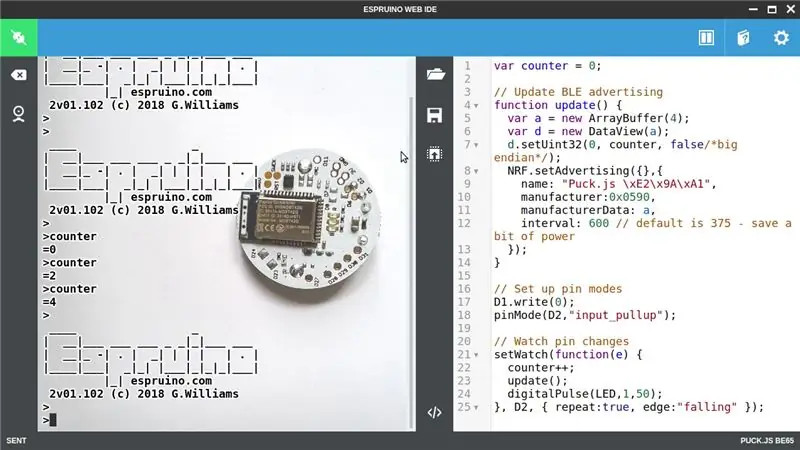This screenshot has width=800, height=450.
Task: Open the help book icon
Action: [x=743, y=38]
